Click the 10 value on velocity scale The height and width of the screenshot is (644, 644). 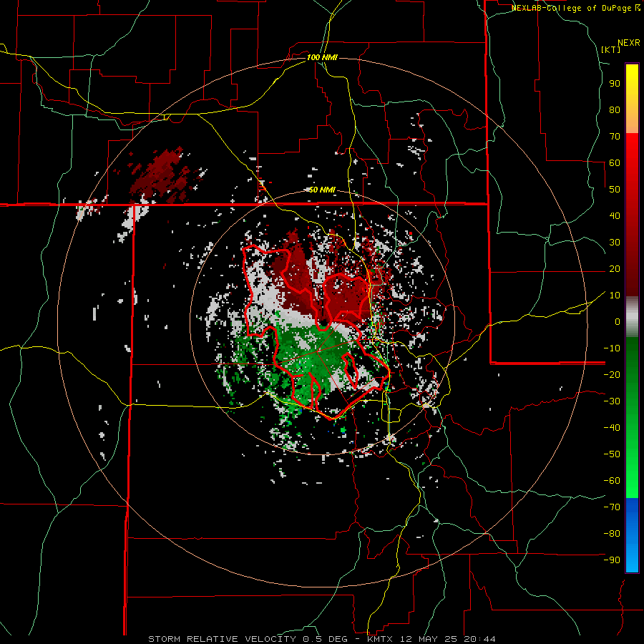[x=615, y=296]
